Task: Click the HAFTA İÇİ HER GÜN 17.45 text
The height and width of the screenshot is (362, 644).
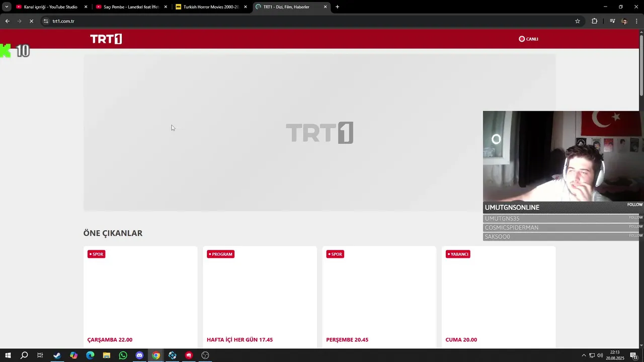Action: pos(239,340)
